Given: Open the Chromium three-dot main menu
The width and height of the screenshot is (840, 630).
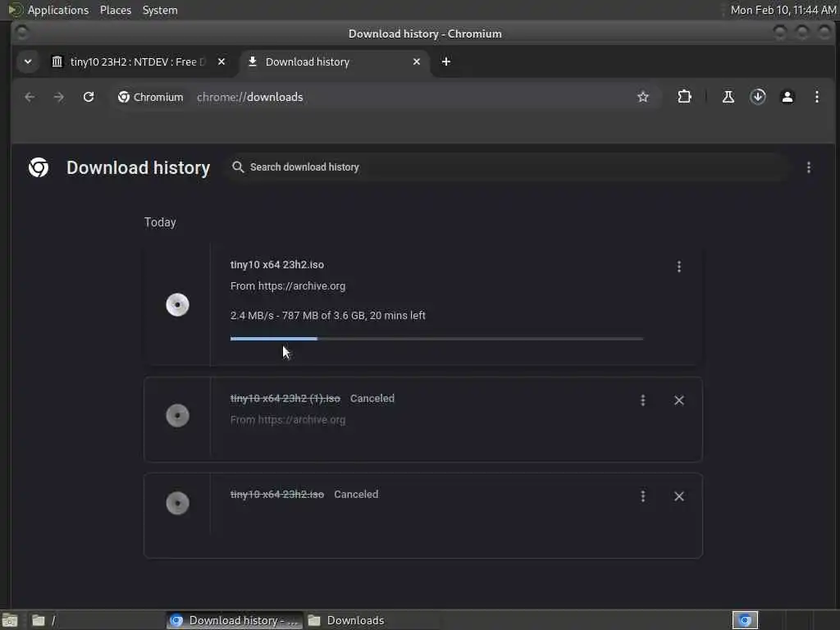Looking at the screenshot, I should click(816, 97).
